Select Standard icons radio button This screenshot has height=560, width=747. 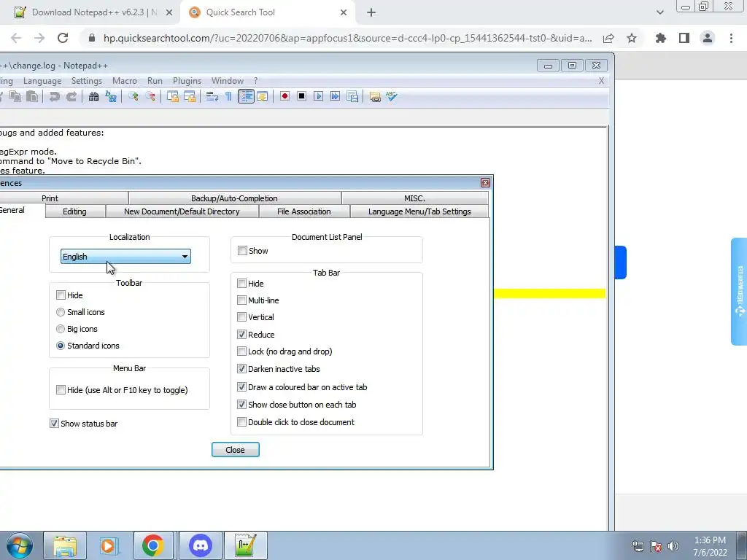[61, 346]
